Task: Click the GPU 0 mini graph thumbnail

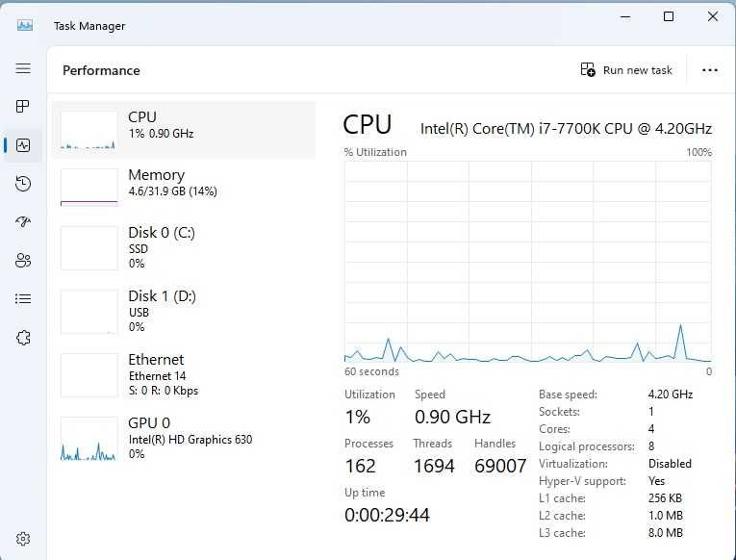Action: click(89, 439)
